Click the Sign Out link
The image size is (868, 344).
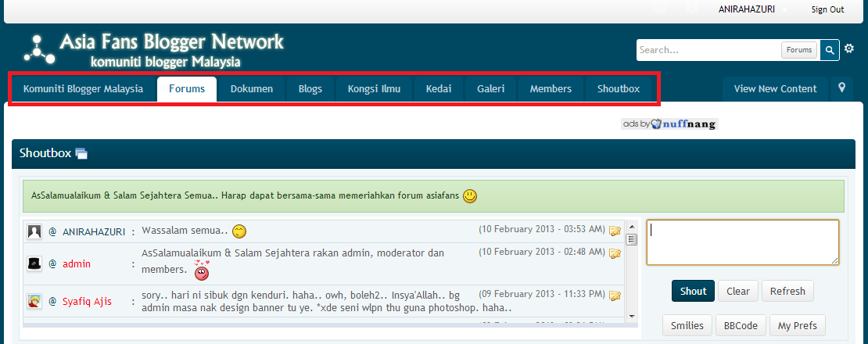pyautogui.click(x=827, y=9)
